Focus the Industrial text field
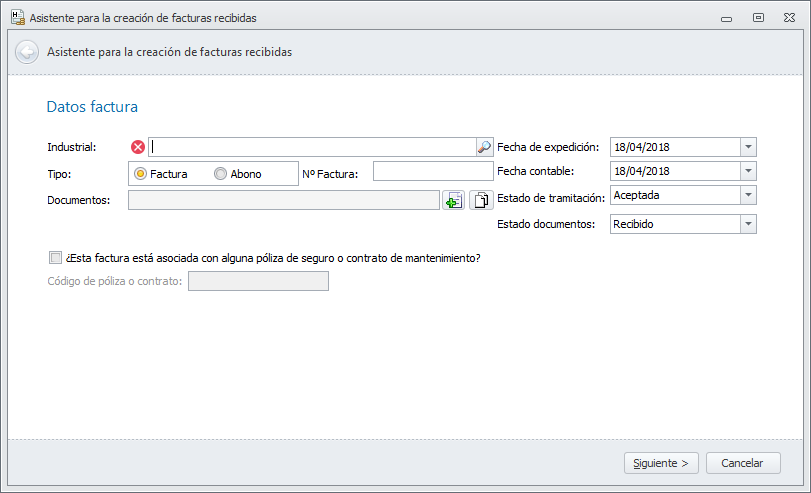Screen dimensions: 811x493 tap(312, 147)
